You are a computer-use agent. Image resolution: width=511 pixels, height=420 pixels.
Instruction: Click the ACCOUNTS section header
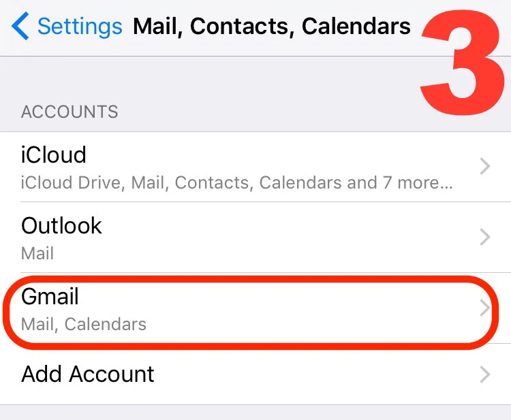[69, 112]
